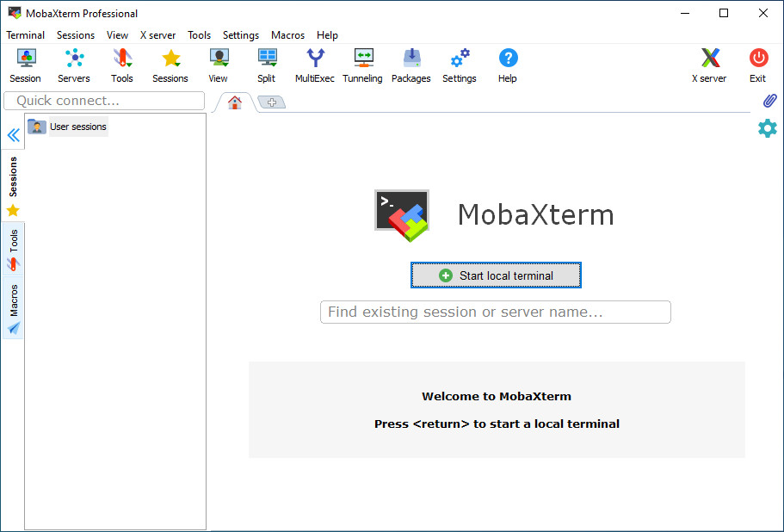Open the Servers toolbar icon
784x532 pixels.
coord(74,65)
